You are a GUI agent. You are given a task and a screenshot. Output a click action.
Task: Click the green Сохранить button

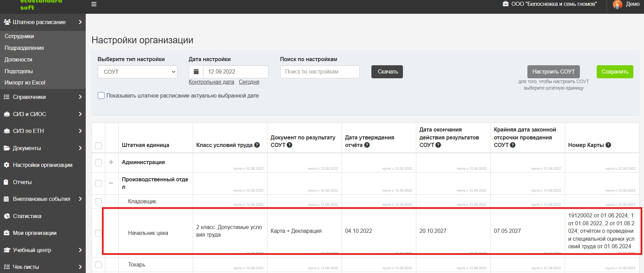(615, 72)
